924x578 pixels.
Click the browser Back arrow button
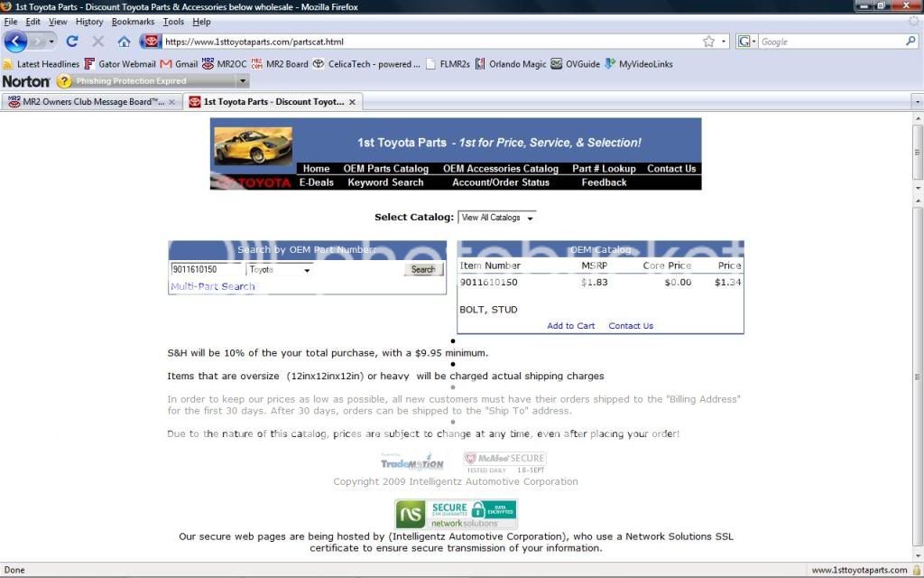pyautogui.click(x=15, y=42)
